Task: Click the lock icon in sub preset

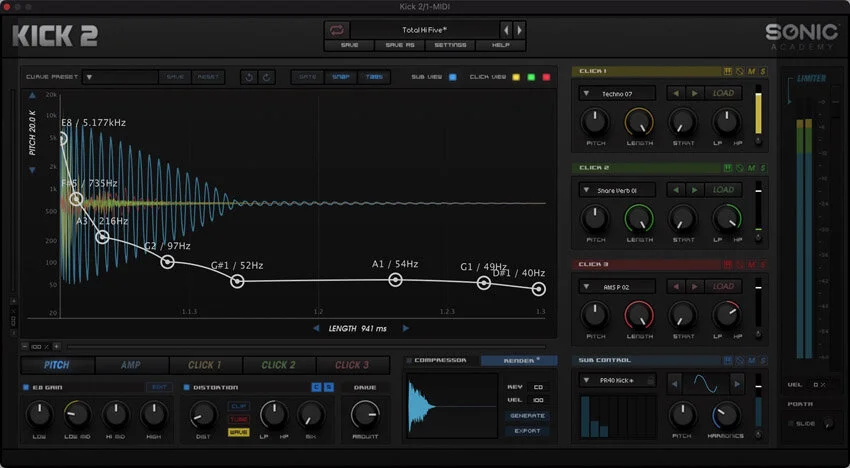Action: coord(649,381)
